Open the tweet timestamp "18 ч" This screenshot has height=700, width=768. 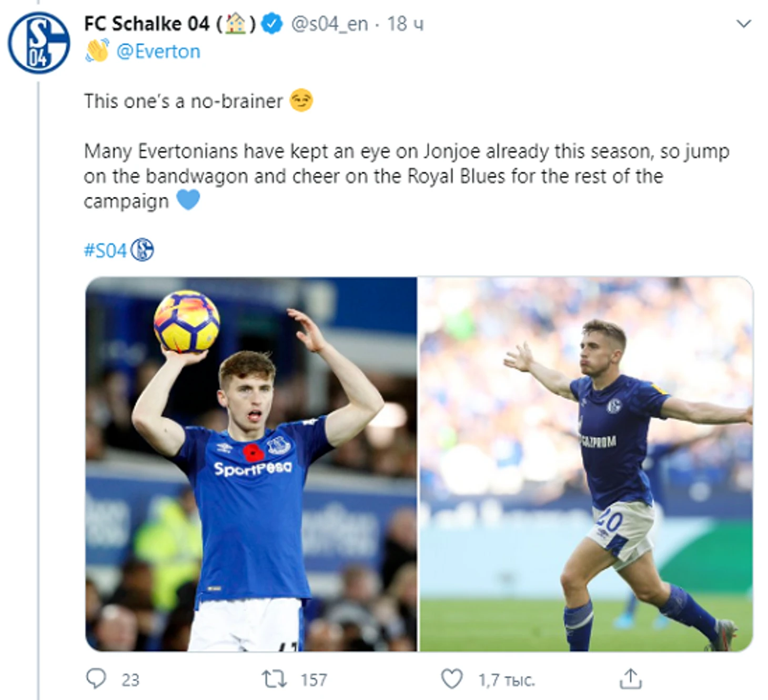[x=405, y=24]
